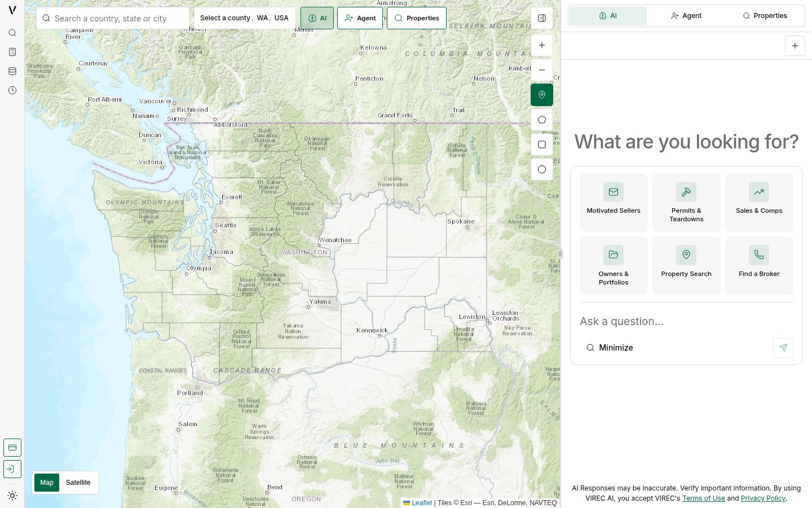812x508 pixels.
Task: Click the Agent button in map toolbar
Action: tap(360, 18)
